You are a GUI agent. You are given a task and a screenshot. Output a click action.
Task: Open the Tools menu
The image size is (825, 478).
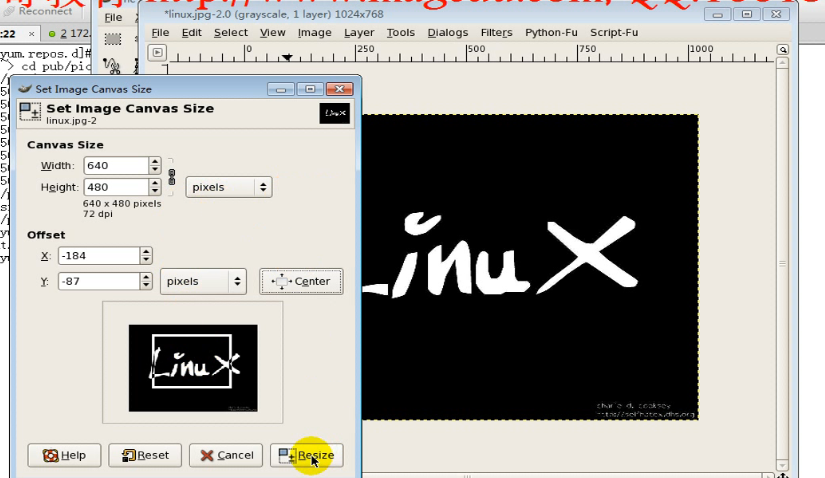400,33
